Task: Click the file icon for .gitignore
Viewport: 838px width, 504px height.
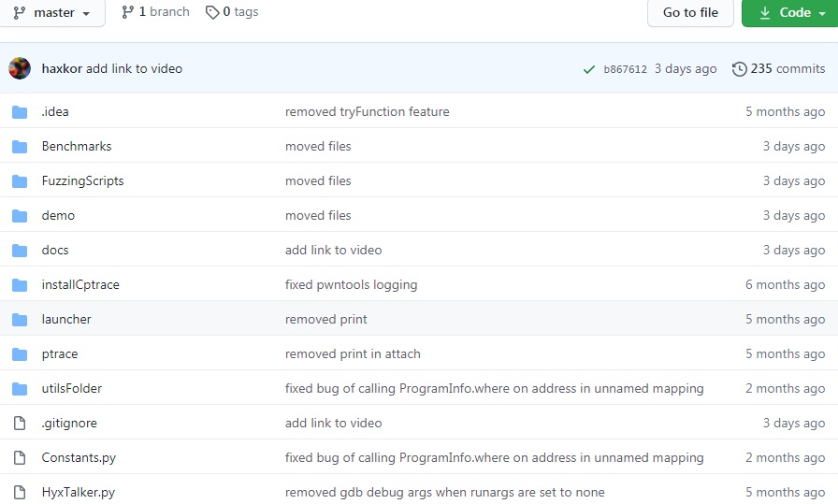Action: [x=20, y=424]
